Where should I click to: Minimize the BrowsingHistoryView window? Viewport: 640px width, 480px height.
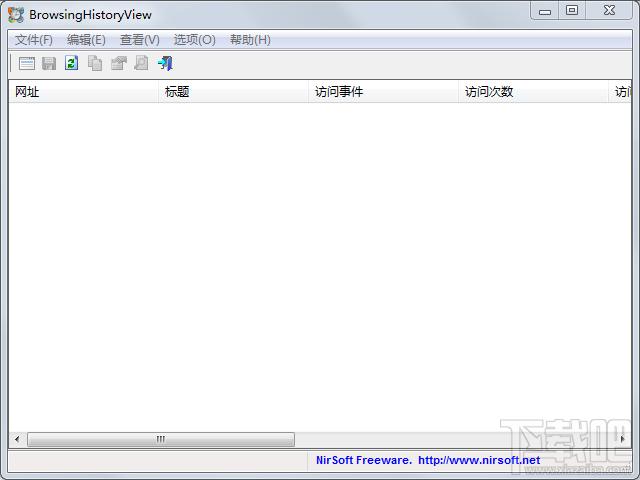pyautogui.click(x=545, y=11)
